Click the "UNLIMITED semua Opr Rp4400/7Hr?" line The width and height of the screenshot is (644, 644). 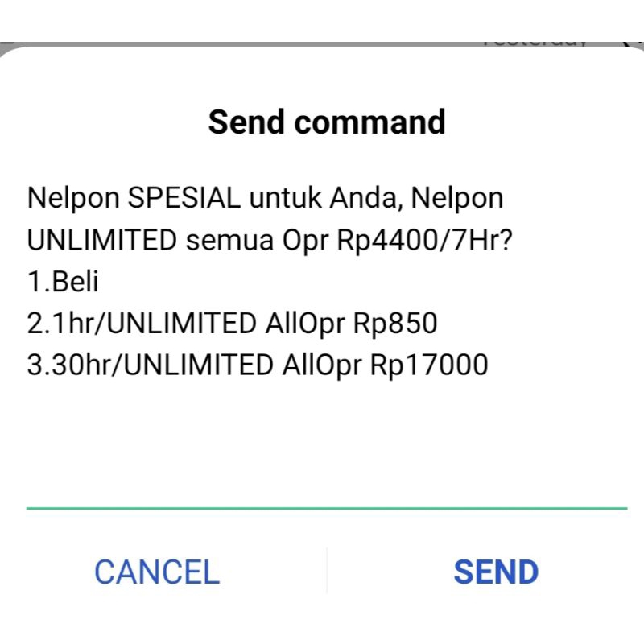tap(269, 240)
